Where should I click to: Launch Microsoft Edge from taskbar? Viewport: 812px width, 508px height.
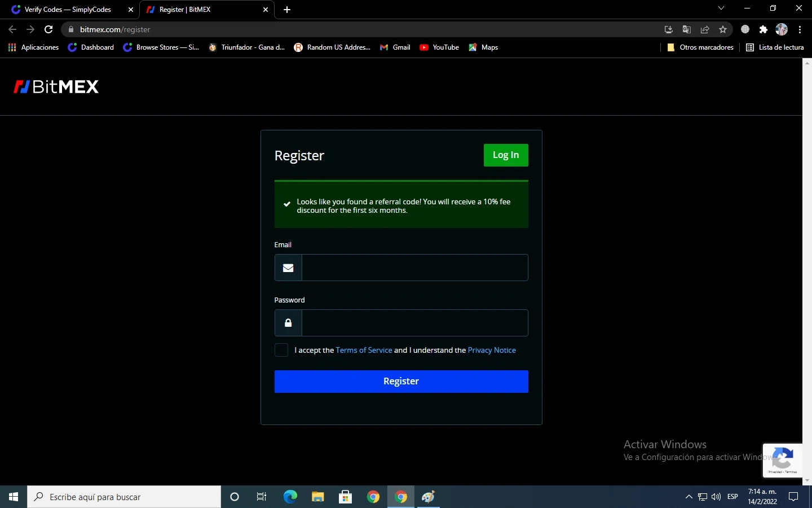[290, 497]
